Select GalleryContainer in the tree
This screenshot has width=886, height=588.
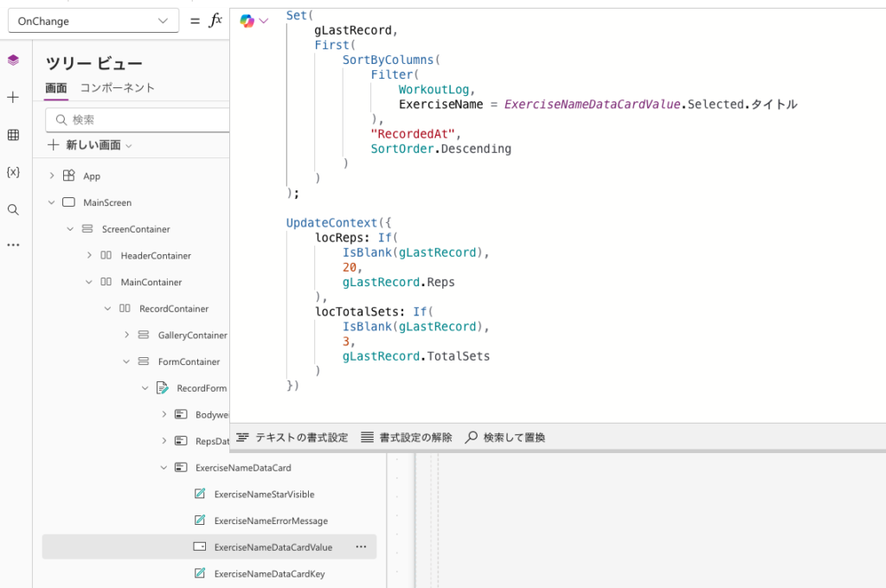(x=193, y=336)
